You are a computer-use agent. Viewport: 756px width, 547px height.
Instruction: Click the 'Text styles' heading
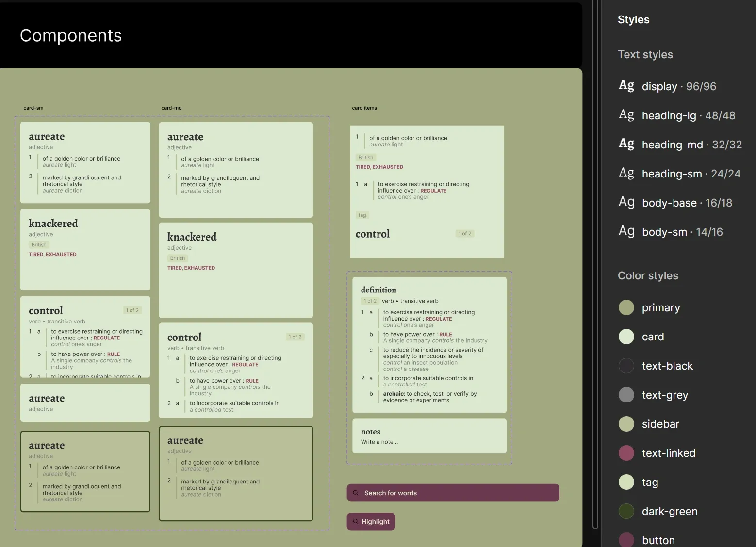click(x=645, y=54)
